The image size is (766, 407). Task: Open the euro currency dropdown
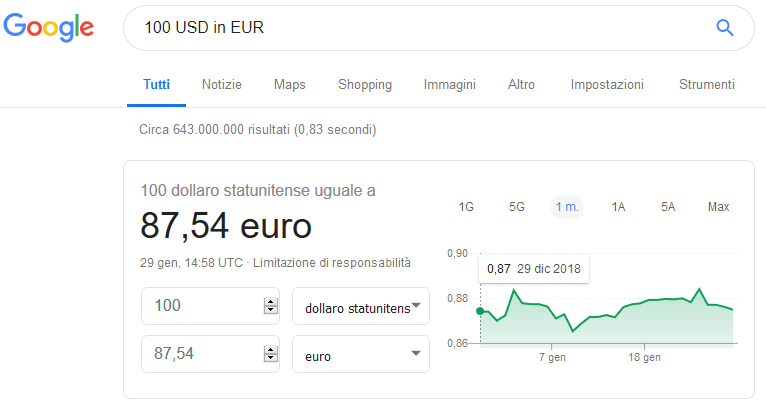click(x=361, y=355)
